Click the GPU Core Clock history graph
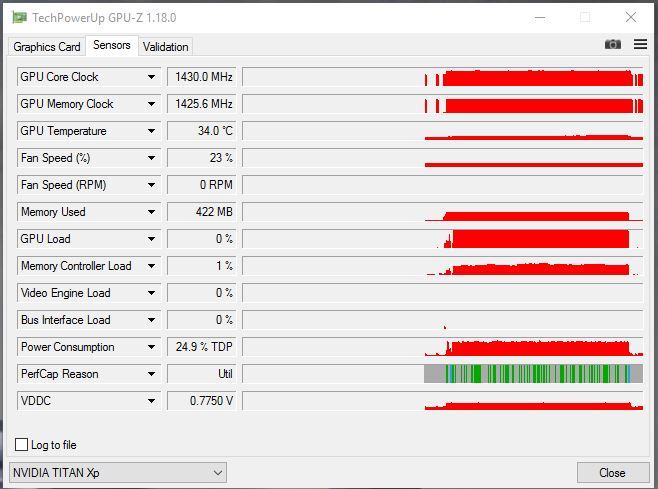This screenshot has height=489, width=658. tap(443, 77)
